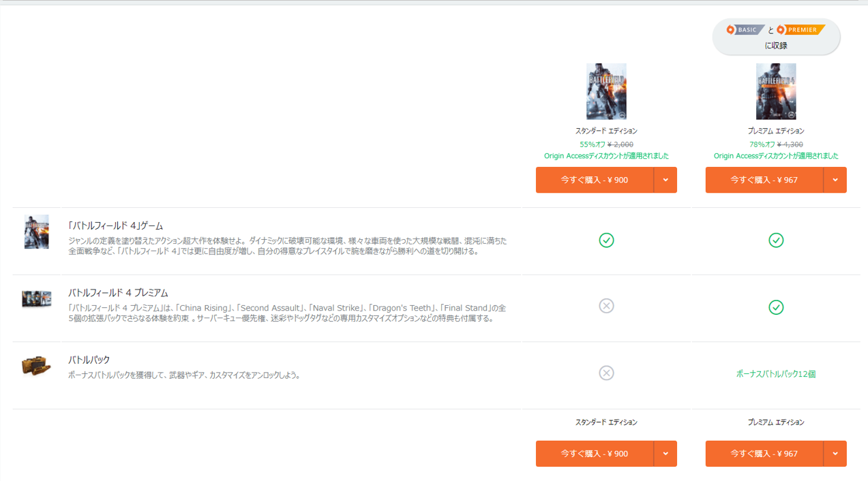Viewport: 868px width, 481px height.
Task: Click the top 'スタンダード エディション' label
Action: point(606,131)
